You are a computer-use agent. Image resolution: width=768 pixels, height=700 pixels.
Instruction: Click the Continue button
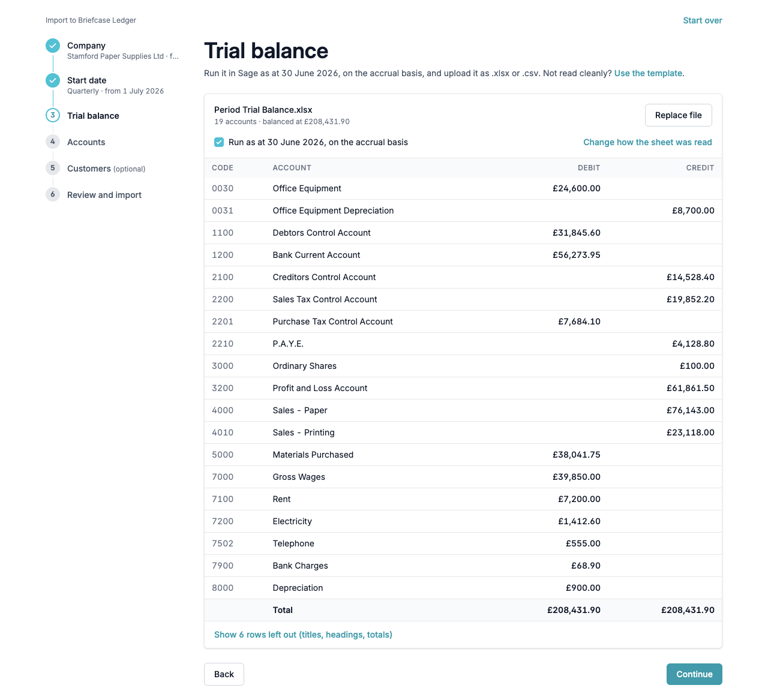(x=694, y=674)
